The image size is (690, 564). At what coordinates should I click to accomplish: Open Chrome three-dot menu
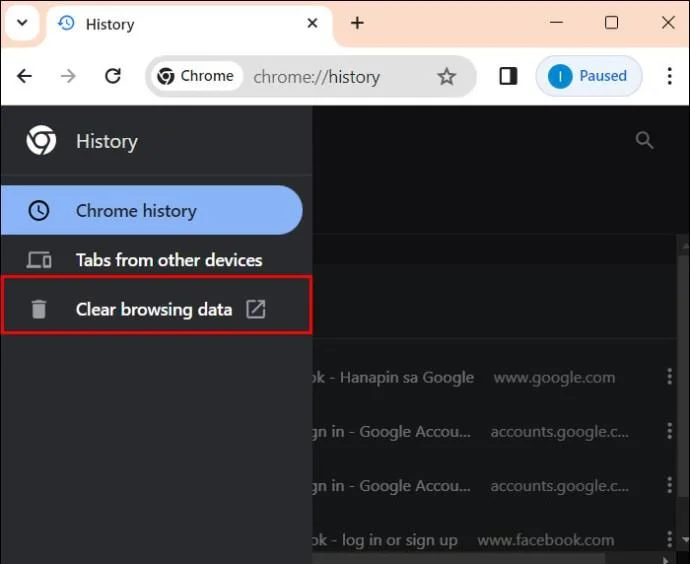[x=669, y=76]
